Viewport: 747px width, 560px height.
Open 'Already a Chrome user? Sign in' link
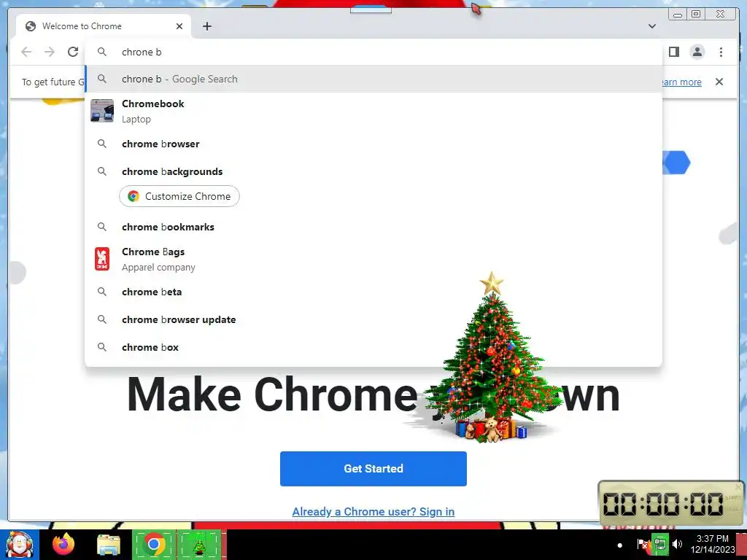[x=373, y=511]
